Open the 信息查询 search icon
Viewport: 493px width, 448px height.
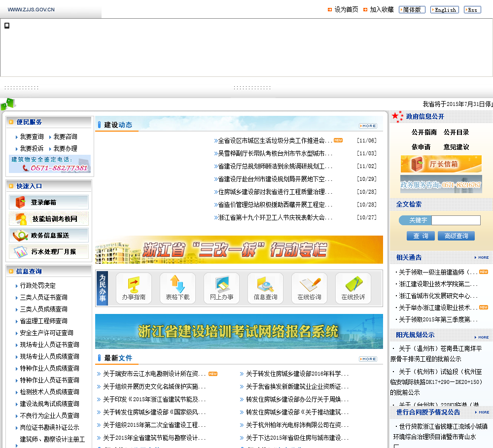point(265,288)
